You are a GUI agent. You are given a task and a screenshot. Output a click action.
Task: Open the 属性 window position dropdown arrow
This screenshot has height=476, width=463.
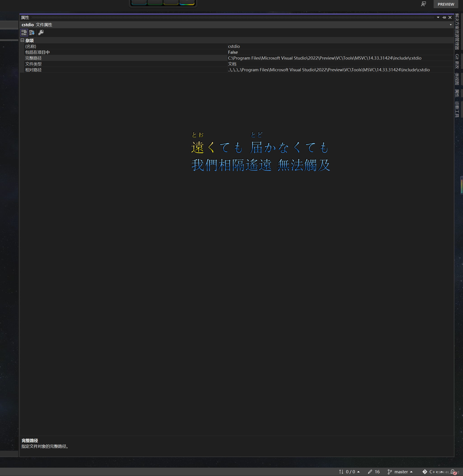tap(438, 18)
